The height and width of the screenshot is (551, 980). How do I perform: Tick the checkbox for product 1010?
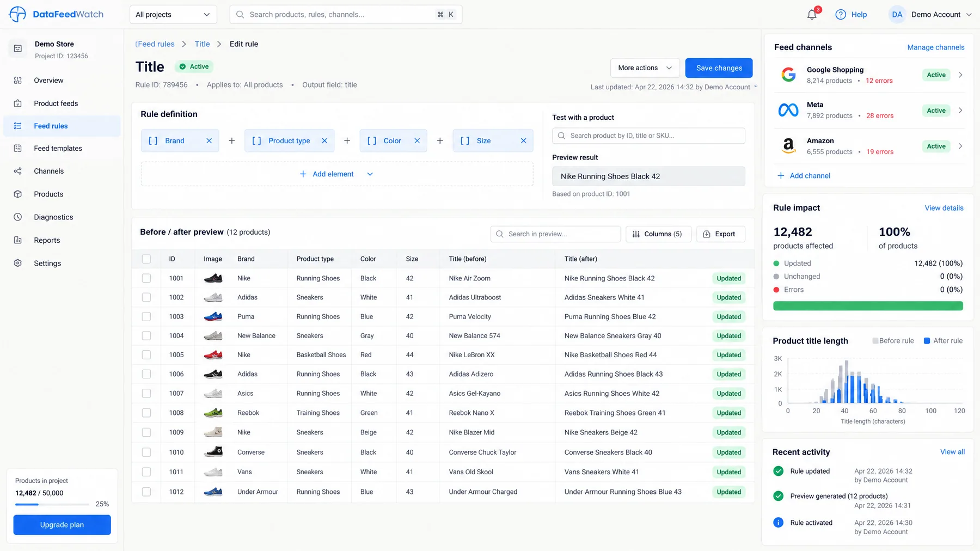146,452
